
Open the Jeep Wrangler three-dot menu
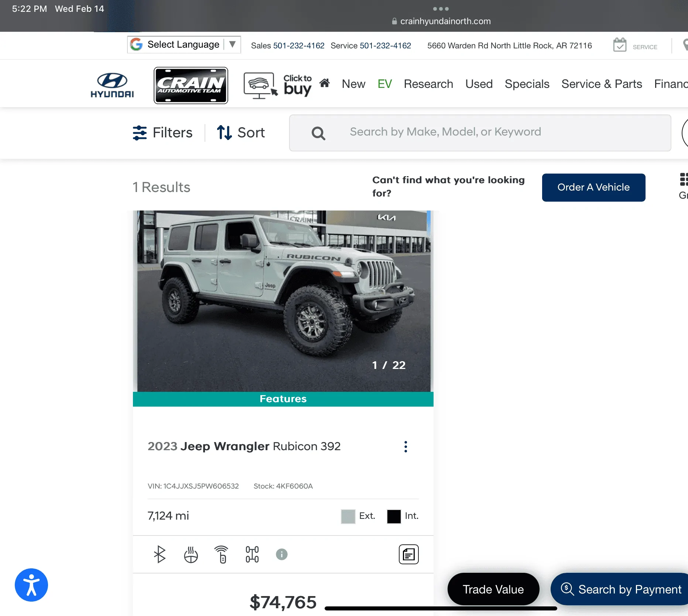click(405, 446)
